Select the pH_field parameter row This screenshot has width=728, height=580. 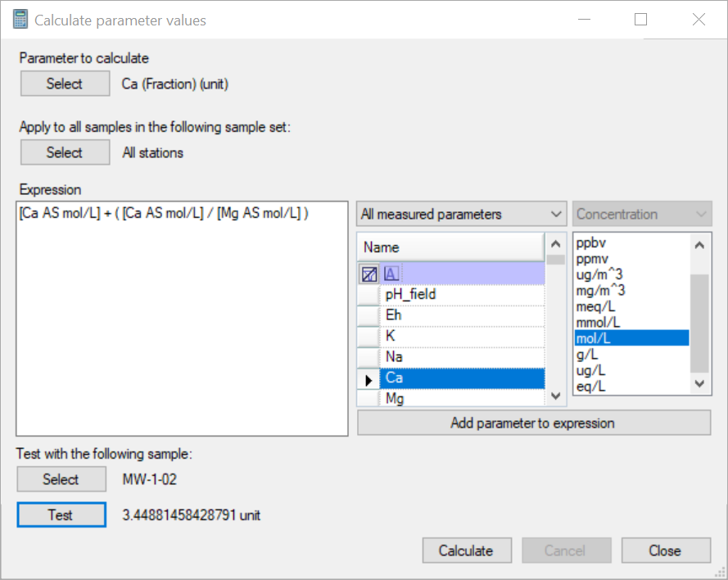(462, 294)
